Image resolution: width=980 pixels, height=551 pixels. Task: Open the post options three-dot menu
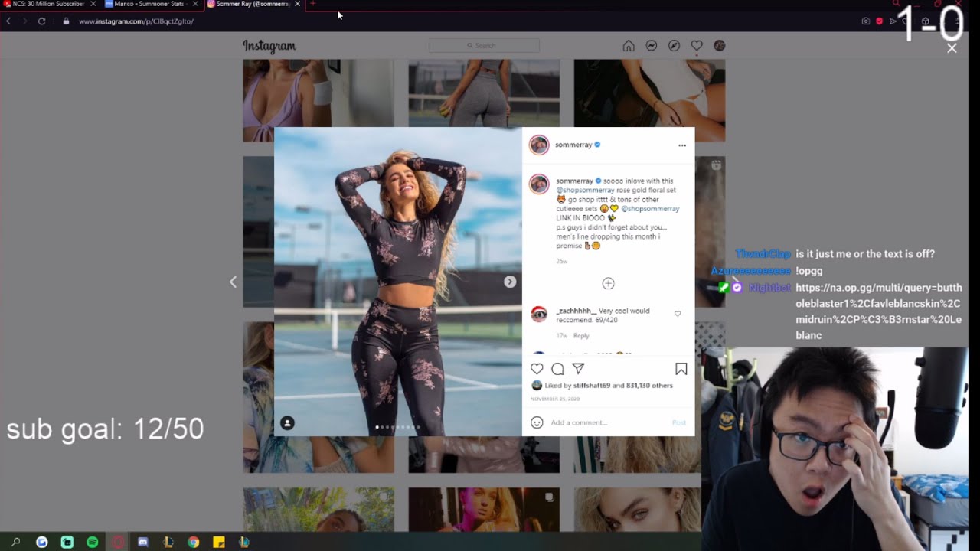[682, 145]
